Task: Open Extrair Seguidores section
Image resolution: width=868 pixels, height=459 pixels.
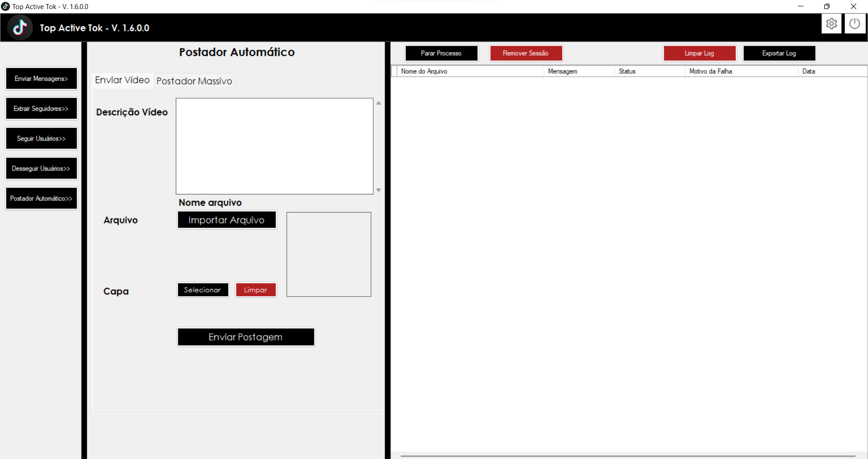Action: point(41,108)
